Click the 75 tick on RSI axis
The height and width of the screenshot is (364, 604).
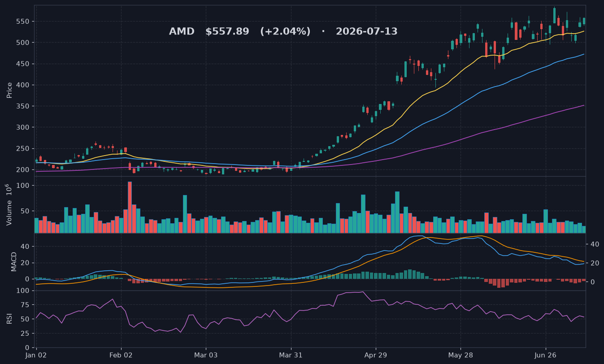tap(25, 305)
